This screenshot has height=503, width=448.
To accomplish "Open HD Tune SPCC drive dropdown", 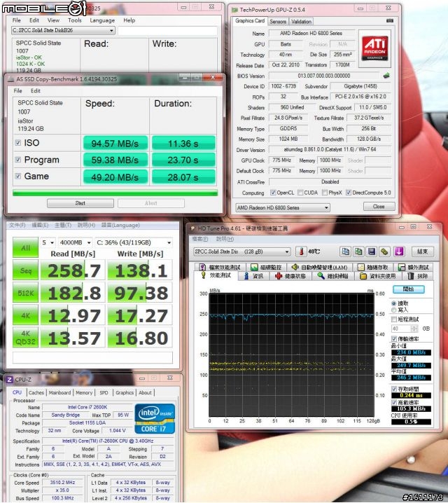I will pyautogui.click(x=241, y=251).
